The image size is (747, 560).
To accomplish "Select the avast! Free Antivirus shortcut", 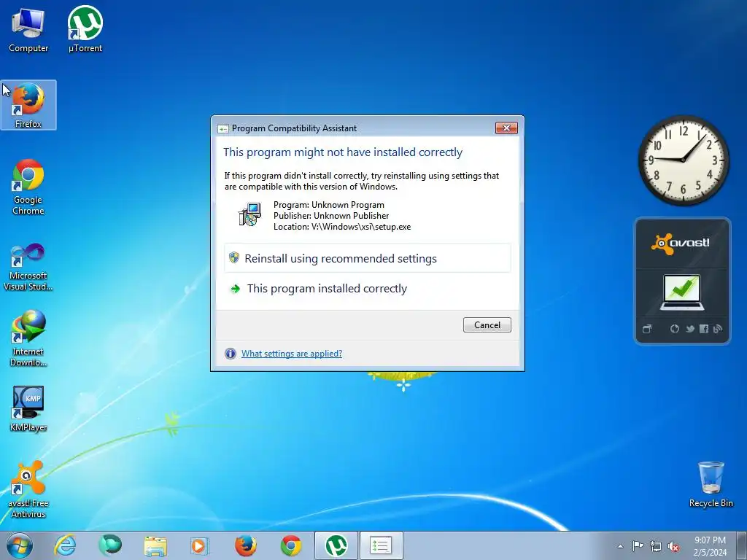I will (28, 489).
